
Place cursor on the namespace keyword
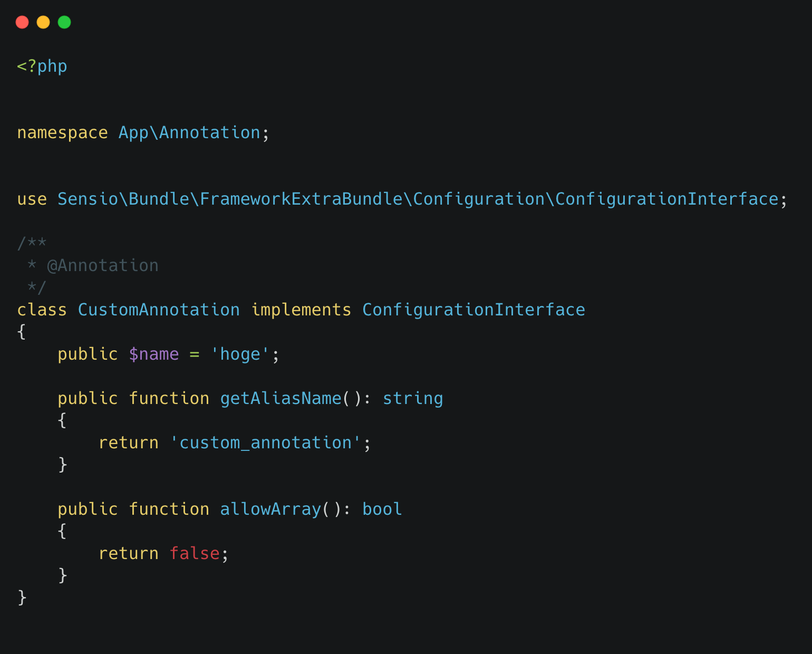[x=62, y=133]
